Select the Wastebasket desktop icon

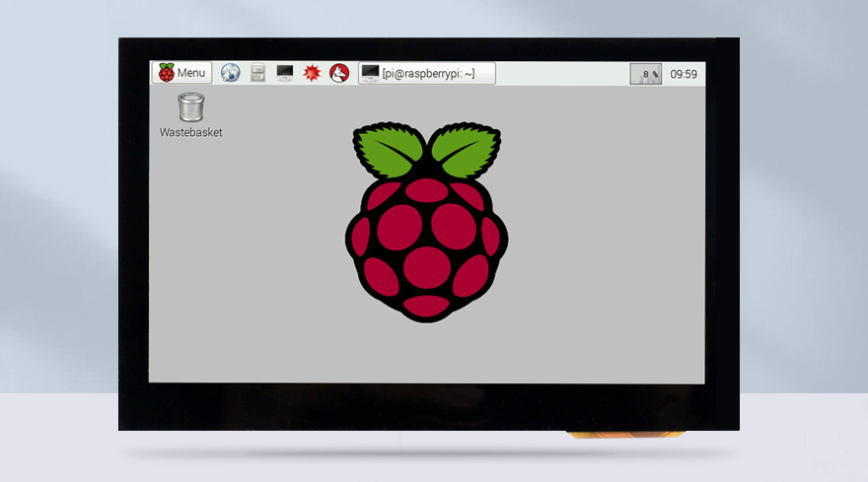(191, 107)
